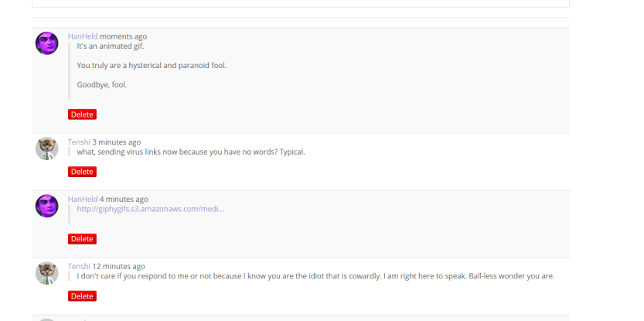Open HanHeld's profile from the moments ago comment
This screenshot has height=321, width=644.
pyautogui.click(x=82, y=36)
